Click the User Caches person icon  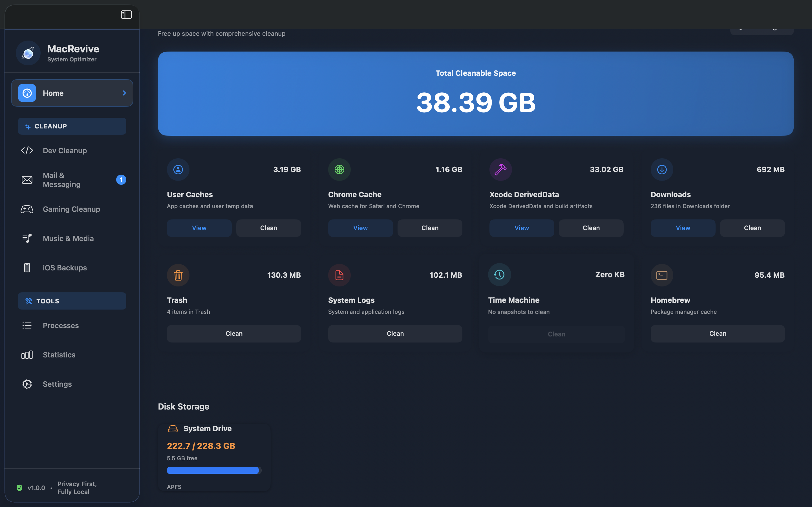tap(178, 169)
